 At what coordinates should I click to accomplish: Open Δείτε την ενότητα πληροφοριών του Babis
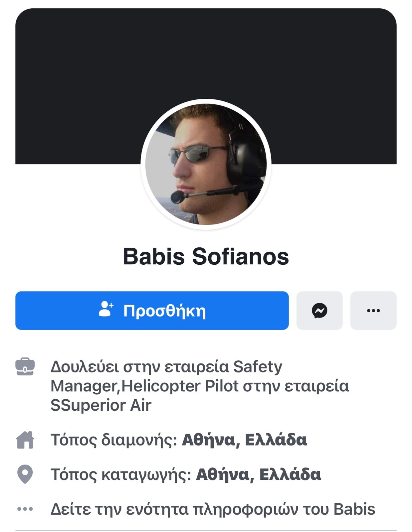click(x=213, y=509)
